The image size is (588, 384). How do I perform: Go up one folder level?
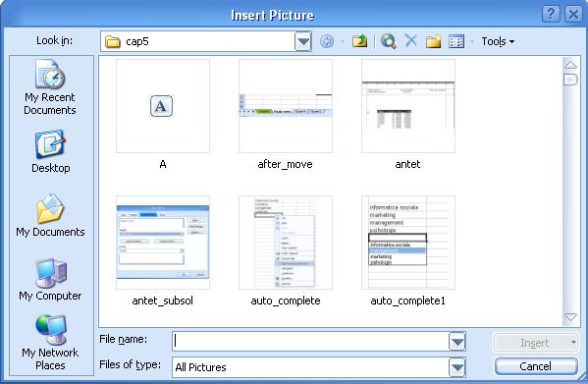359,41
